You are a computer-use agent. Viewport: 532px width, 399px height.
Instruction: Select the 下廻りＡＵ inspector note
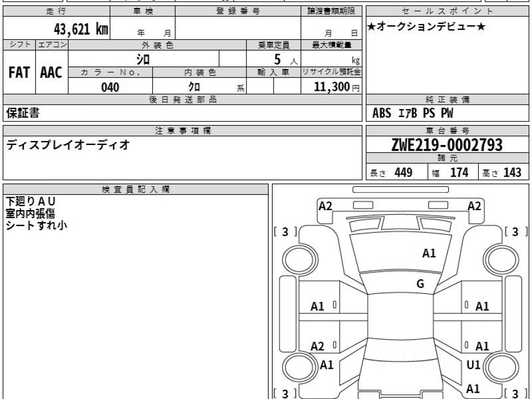[x=31, y=202]
